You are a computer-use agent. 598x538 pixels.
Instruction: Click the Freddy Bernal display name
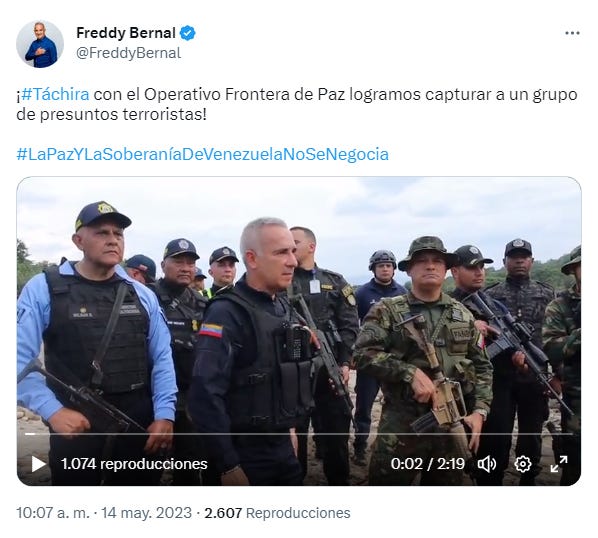click(126, 33)
